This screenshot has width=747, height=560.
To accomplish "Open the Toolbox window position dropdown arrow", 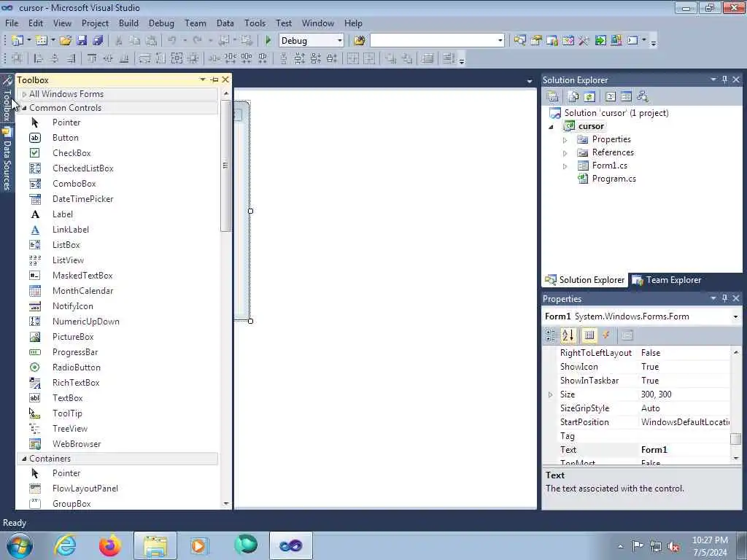I will [203, 79].
